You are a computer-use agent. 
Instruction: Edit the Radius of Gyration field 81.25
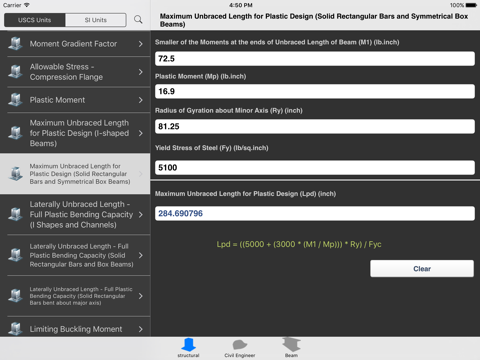(315, 126)
